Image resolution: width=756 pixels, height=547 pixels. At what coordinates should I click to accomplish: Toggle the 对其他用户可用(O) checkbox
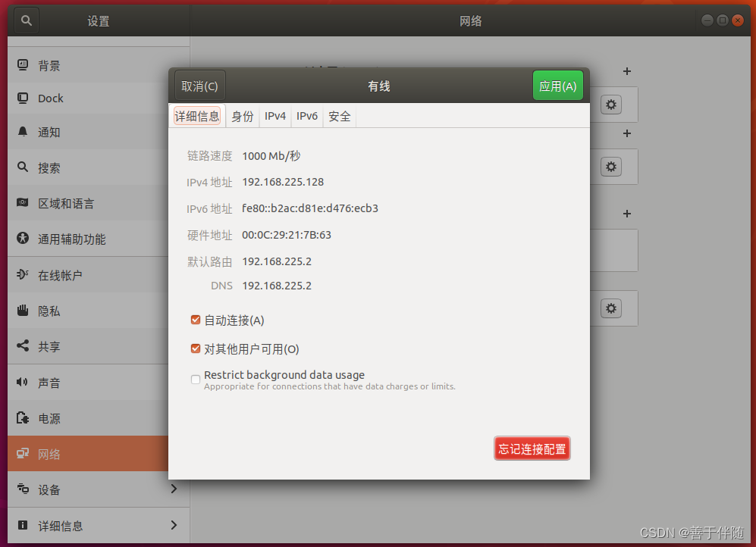point(196,349)
